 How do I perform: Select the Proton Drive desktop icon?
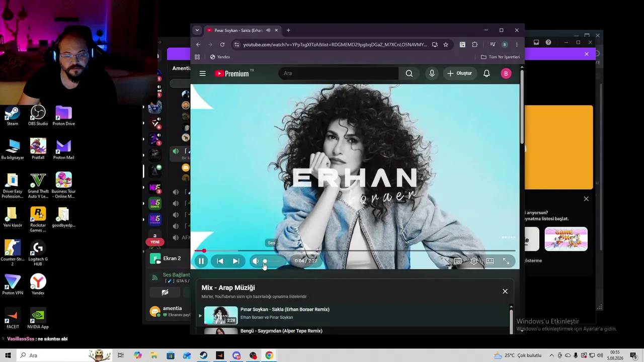click(x=63, y=116)
